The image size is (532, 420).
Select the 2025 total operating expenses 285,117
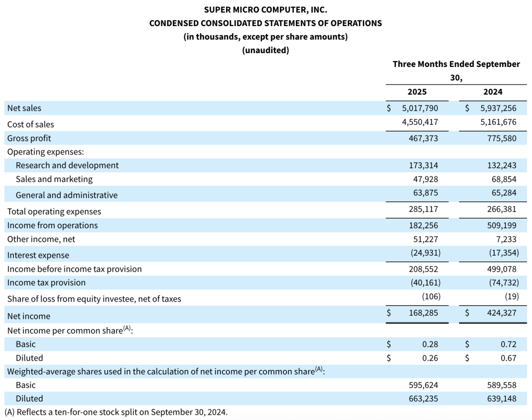pyautogui.click(x=423, y=209)
